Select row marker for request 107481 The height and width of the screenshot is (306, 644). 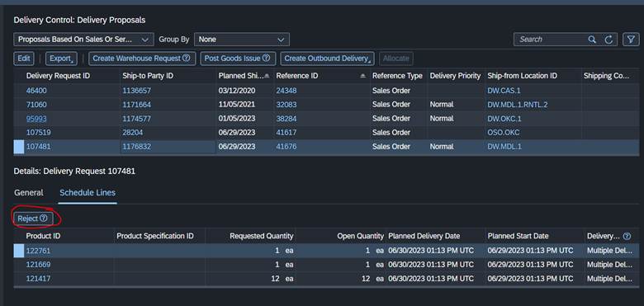tap(19, 147)
